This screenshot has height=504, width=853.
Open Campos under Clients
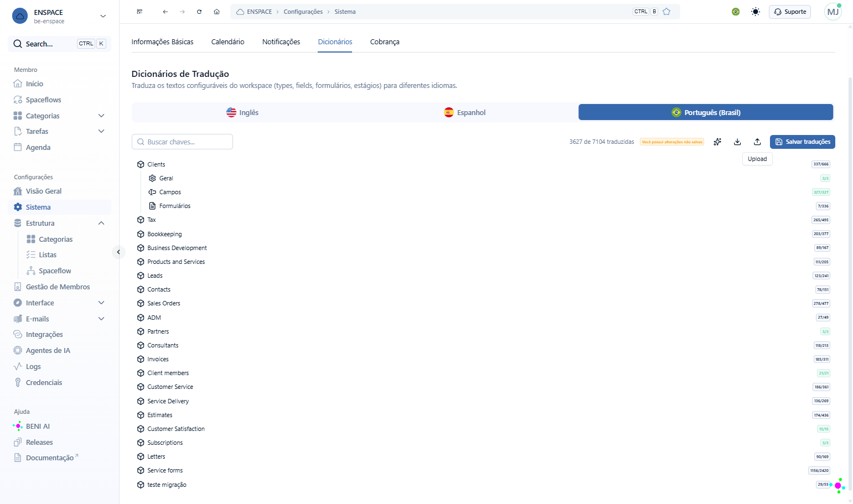click(x=170, y=192)
